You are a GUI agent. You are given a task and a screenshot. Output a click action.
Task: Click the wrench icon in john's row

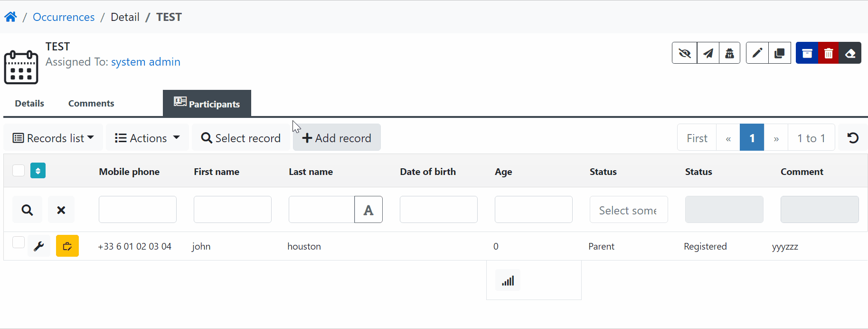pyautogui.click(x=39, y=246)
